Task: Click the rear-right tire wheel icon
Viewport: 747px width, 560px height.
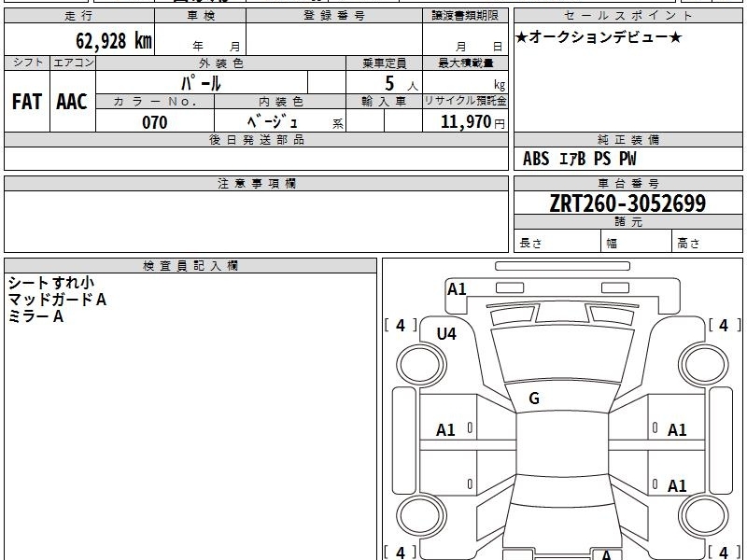Action: (x=704, y=516)
